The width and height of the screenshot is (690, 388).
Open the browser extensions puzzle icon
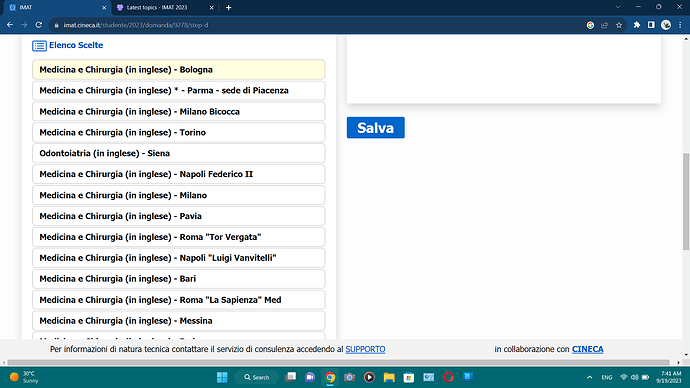pyautogui.click(x=637, y=25)
